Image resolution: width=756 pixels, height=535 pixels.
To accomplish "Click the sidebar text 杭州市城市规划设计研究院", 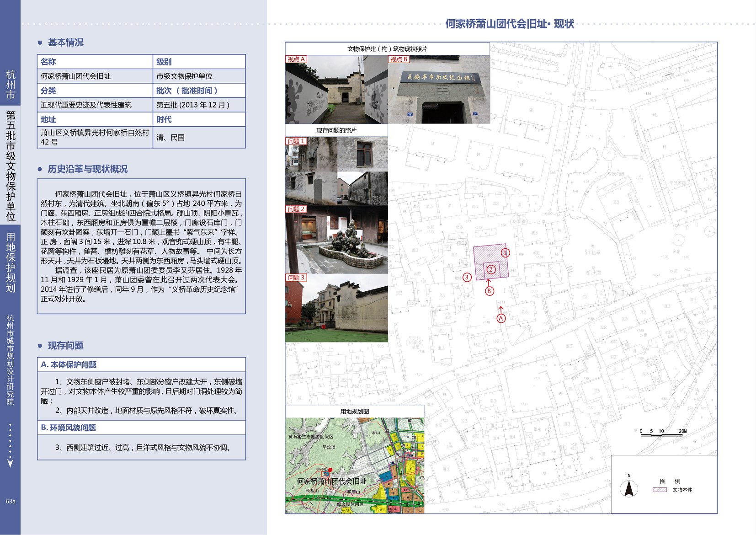I will (10, 360).
